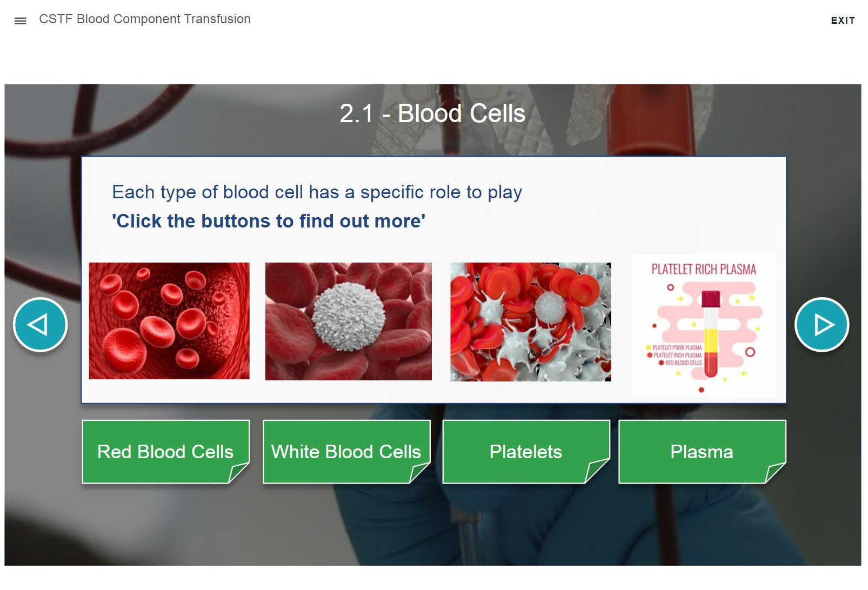
Task: Click the folded corner of Plasma button
Action: [775, 472]
